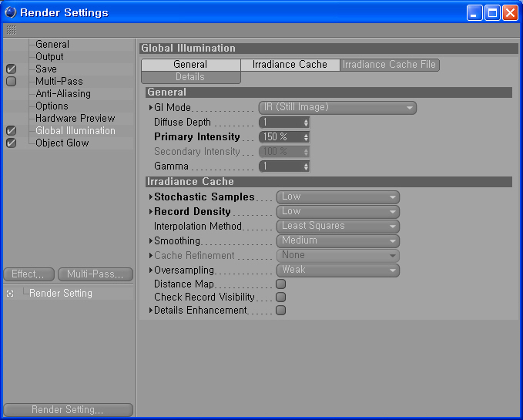
Task: Click the Effect... button
Action: [29, 274]
